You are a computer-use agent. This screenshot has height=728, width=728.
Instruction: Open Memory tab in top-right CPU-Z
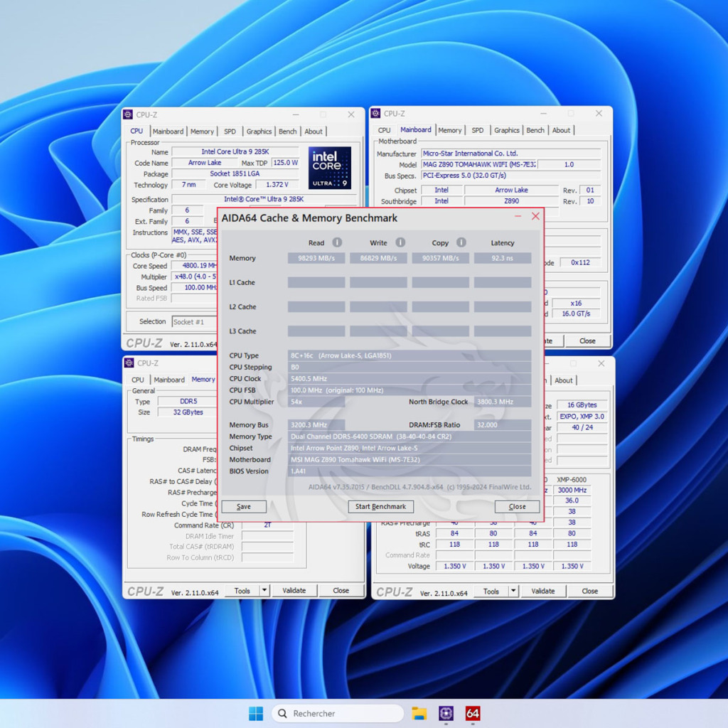(x=450, y=131)
